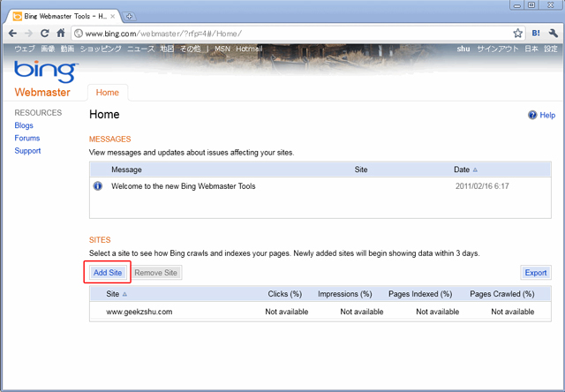Image resolution: width=565 pixels, height=392 pixels.
Task: Click the messages table Site column header
Action: tap(361, 170)
